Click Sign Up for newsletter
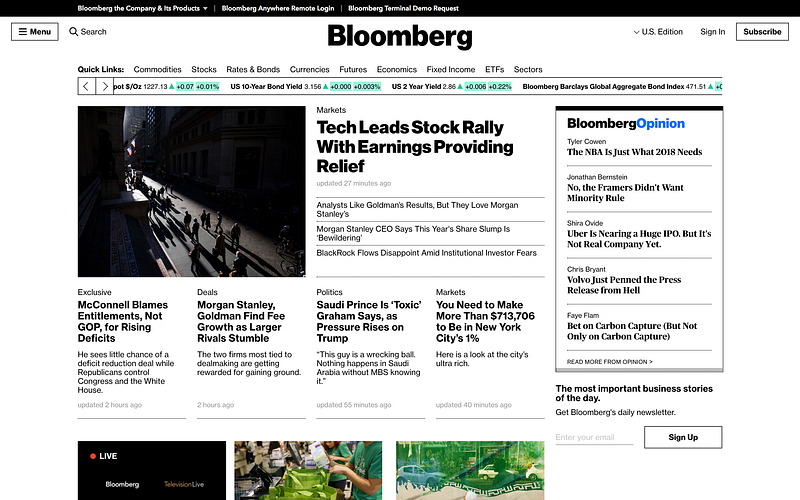This screenshot has height=500, width=800. (683, 437)
